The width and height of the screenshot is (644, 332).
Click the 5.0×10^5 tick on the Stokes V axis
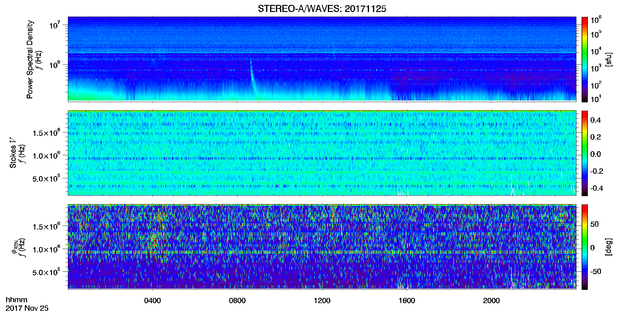coord(46,178)
